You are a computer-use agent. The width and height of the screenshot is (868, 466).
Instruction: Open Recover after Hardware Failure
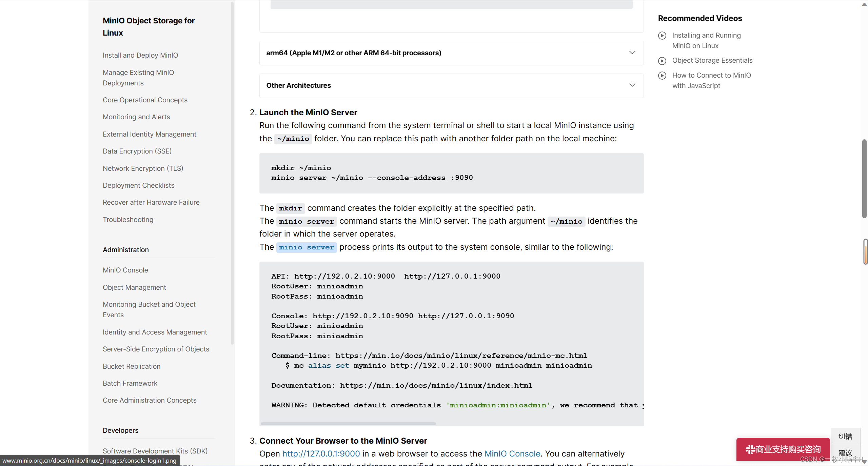(x=151, y=202)
